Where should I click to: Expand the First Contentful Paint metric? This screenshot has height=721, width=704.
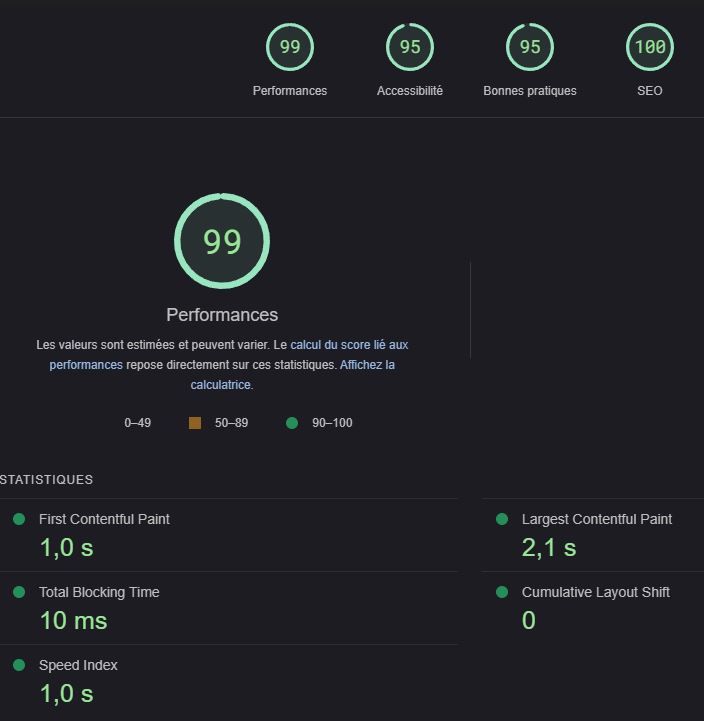tap(104, 519)
